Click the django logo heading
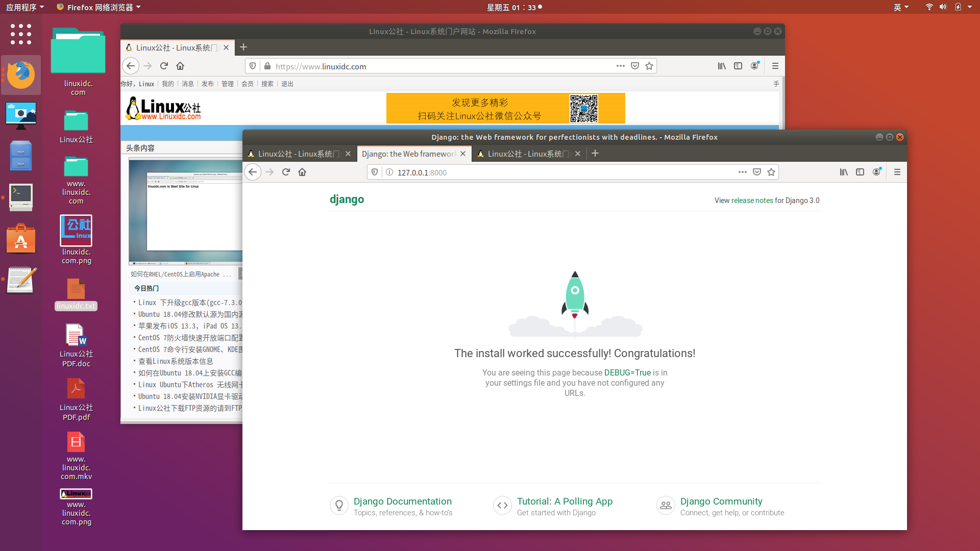This screenshot has width=980, height=551. click(347, 199)
